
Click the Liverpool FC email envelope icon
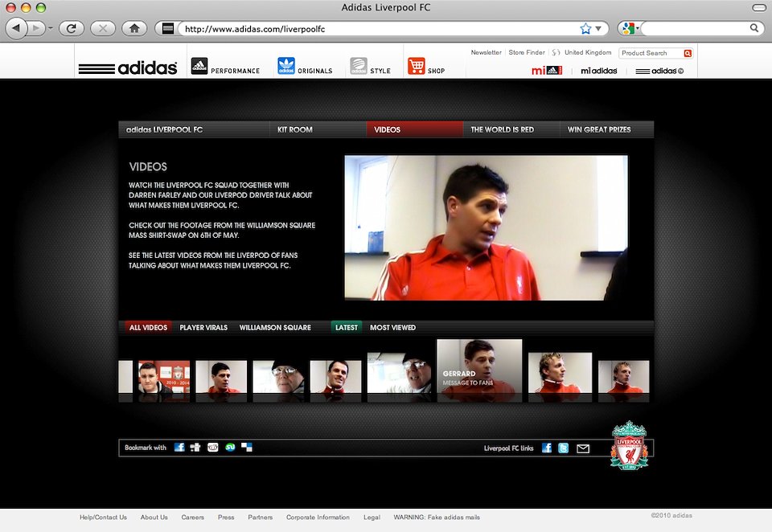(x=583, y=448)
